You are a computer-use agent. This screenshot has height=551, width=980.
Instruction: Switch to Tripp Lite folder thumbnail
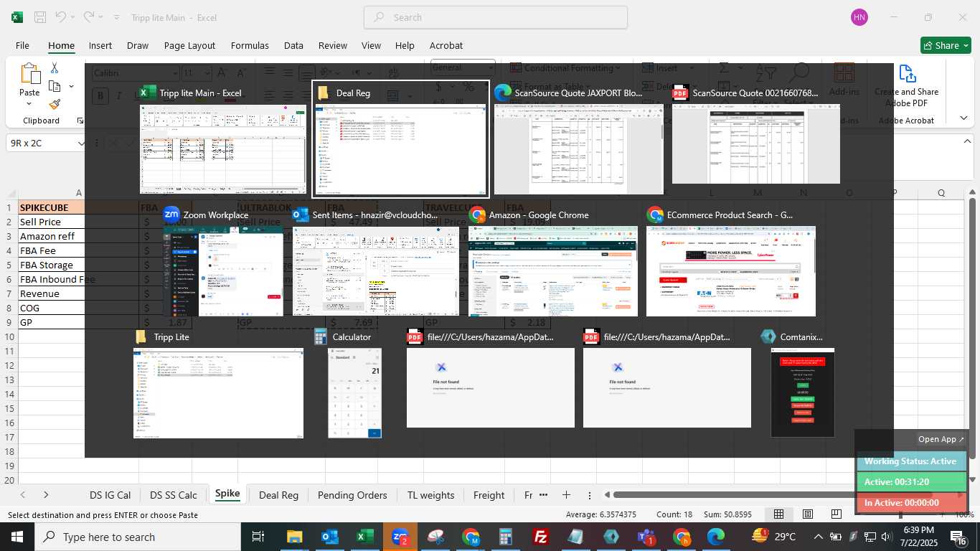point(218,393)
